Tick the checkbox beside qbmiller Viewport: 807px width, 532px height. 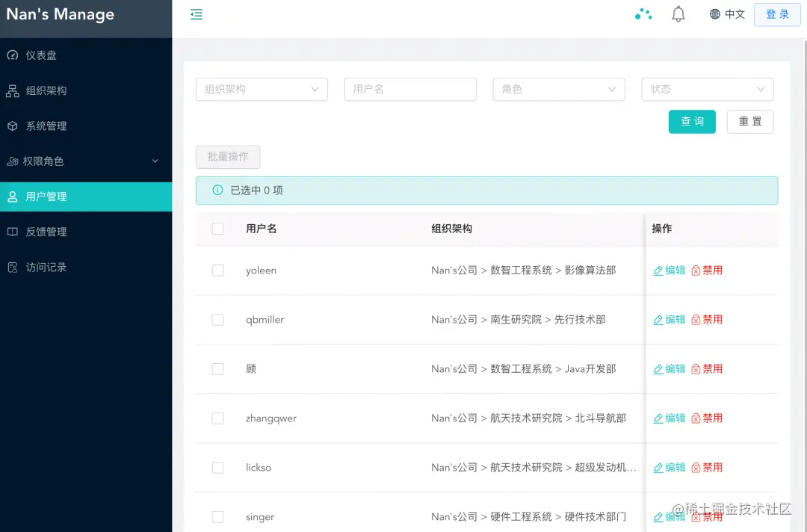click(217, 319)
